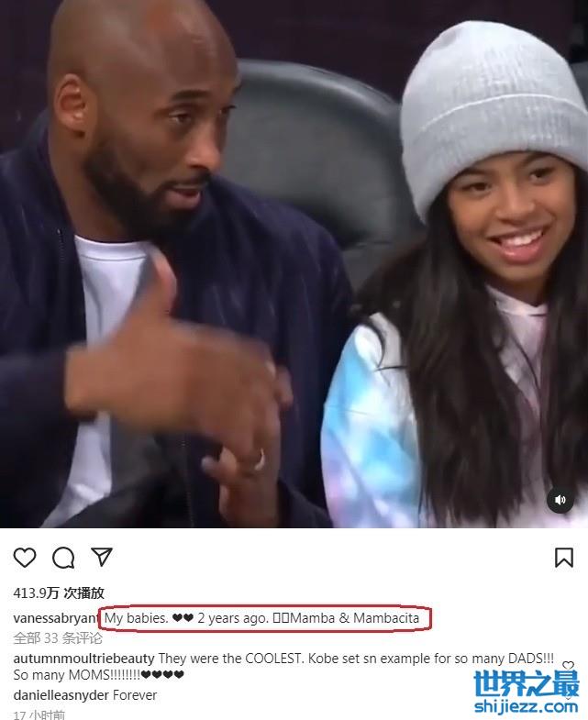View all 33 comments (全部 33 条评论)
Screen dimensions: 588x720
(x=58, y=638)
